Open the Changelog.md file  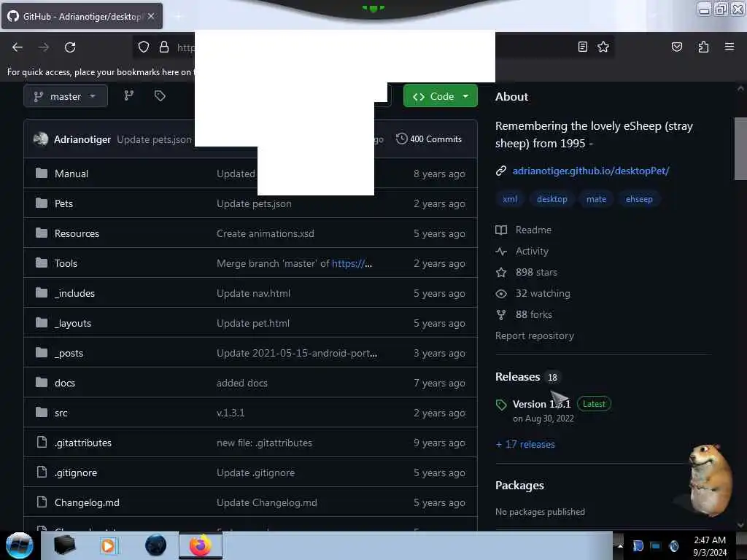coord(88,503)
